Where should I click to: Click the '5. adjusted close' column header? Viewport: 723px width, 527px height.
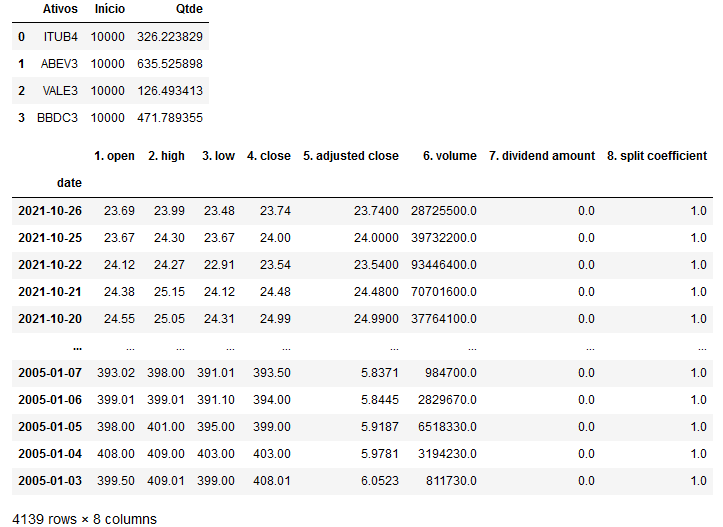[x=351, y=156]
